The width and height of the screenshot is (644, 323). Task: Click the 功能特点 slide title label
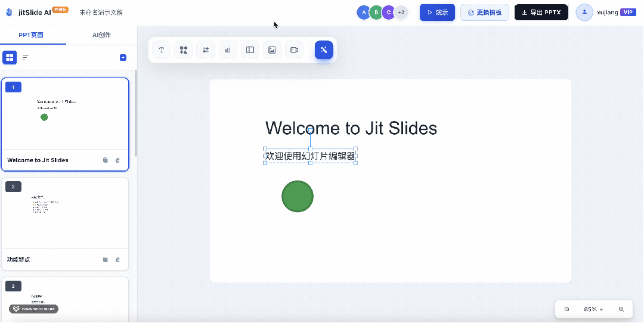pos(18,259)
